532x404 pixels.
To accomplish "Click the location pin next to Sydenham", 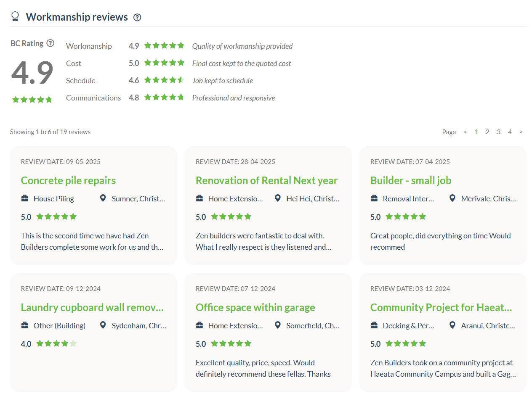I will tap(103, 325).
